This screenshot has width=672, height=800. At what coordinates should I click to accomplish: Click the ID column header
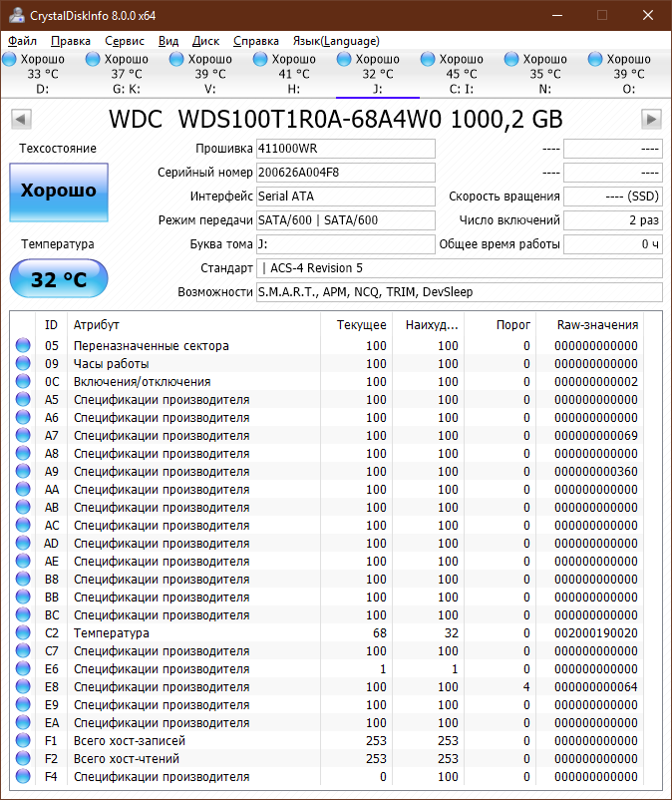click(51, 325)
